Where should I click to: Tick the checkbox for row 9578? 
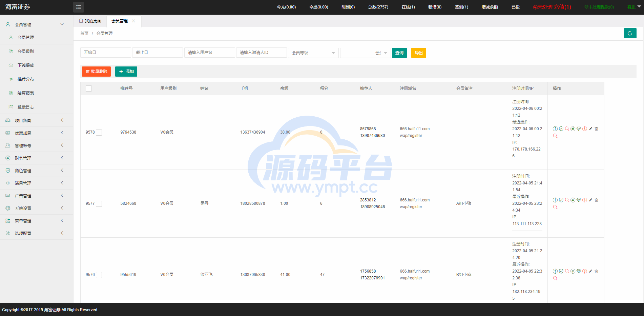tap(99, 133)
